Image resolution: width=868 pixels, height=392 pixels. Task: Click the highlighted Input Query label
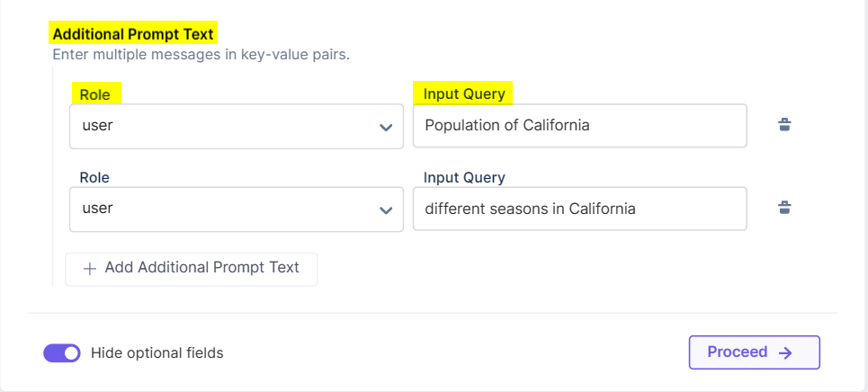[464, 94]
